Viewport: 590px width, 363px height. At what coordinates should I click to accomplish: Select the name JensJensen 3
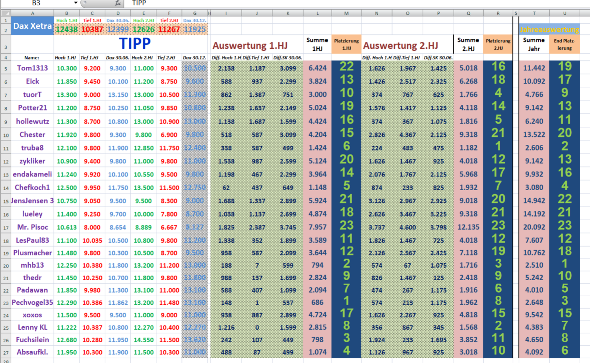32,200
